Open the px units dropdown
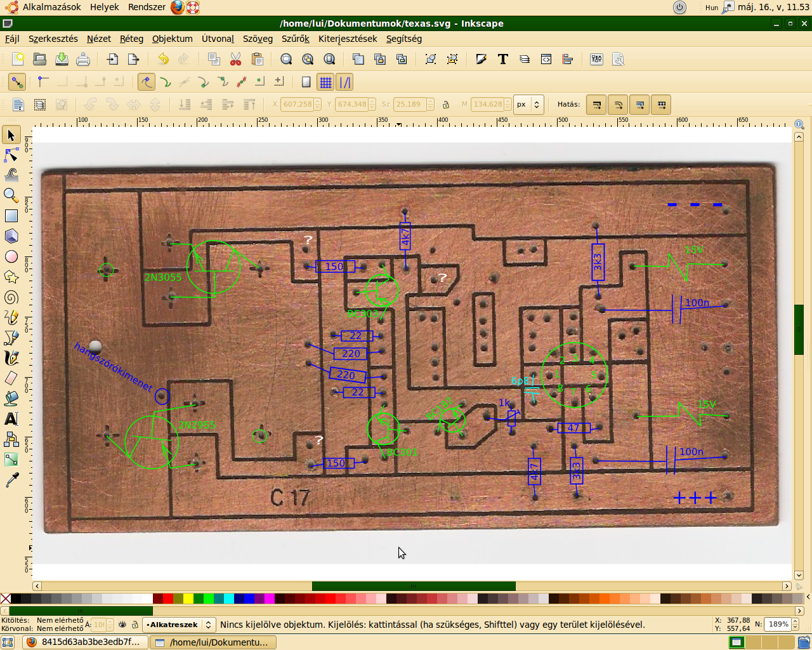This screenshot has width=812, height=650. tap(529, 105)
